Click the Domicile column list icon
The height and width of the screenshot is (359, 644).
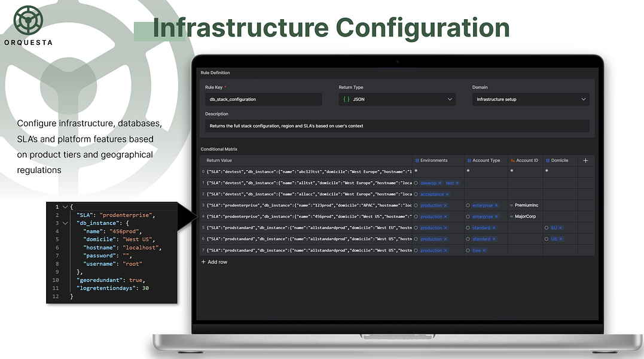point(548,160)
